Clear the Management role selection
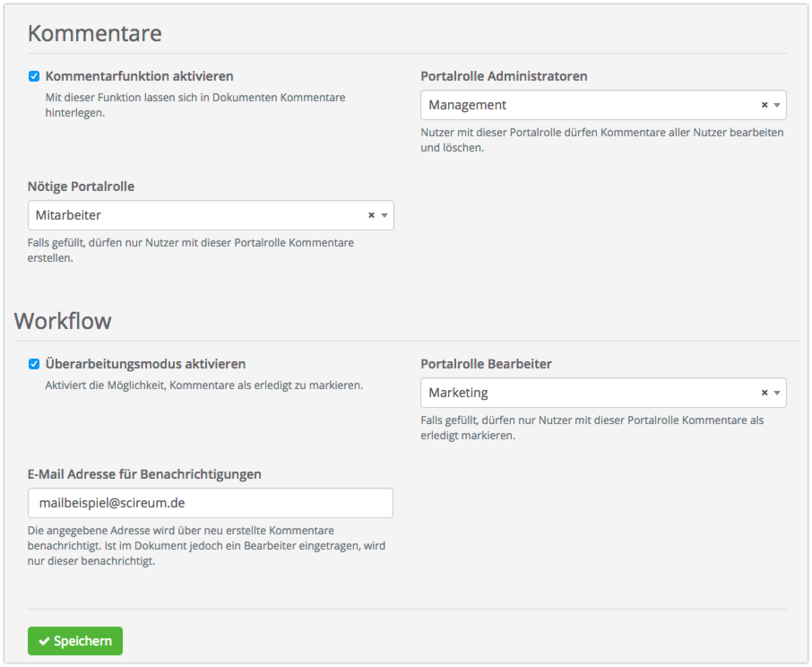This screenshot has width=812, height=667. (764, 105)
